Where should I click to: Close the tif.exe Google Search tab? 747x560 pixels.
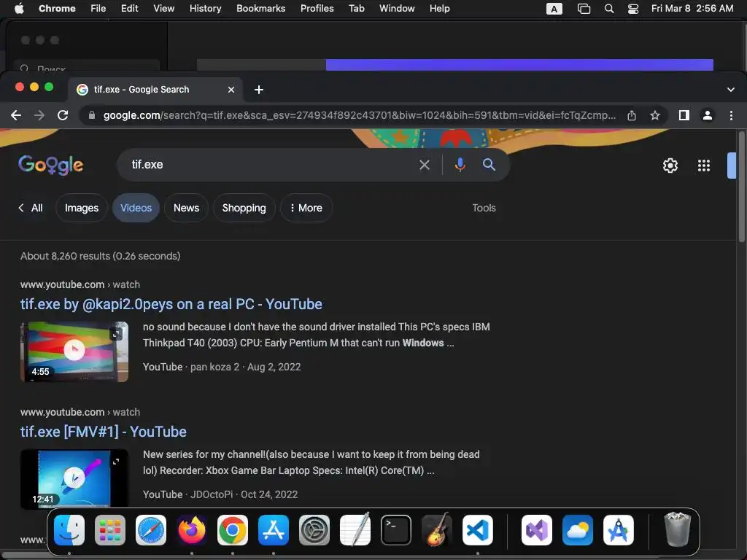click(231, 90)
